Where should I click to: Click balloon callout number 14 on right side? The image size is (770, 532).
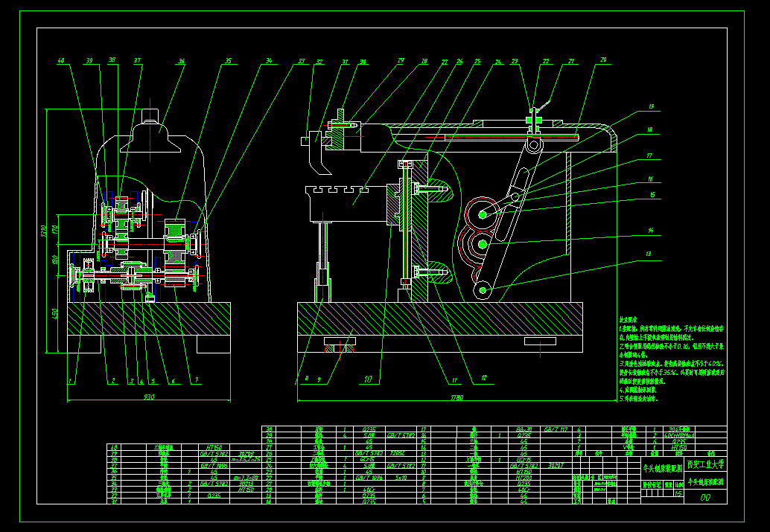click(x=651, y=230)
